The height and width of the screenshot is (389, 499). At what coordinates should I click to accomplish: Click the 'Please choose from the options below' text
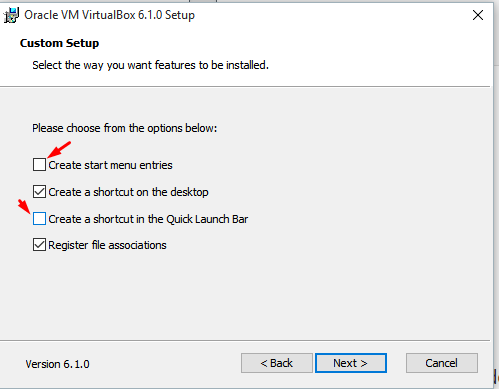point(125,128)
